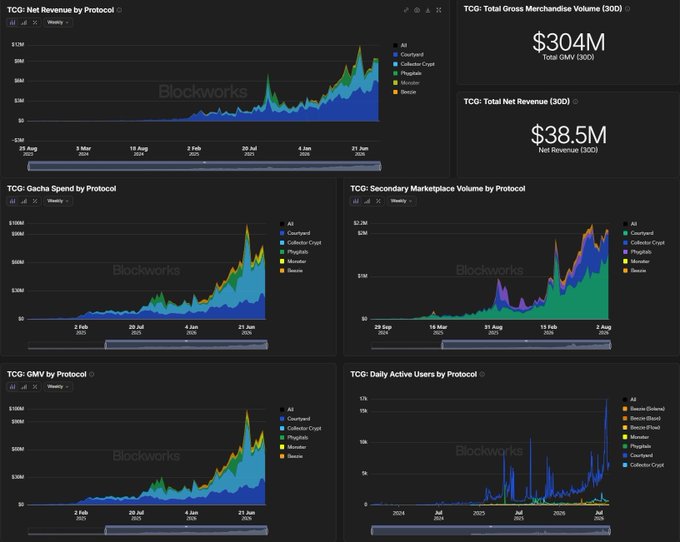Toggle Beezie (Solana) in Daily Active Users legend
680x542 pixels.
644,409
